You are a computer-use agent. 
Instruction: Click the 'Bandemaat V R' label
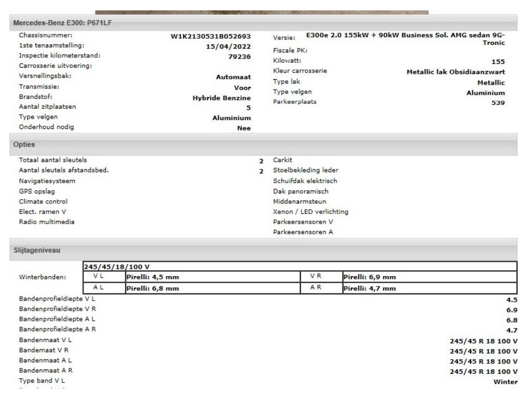[44, 350]
